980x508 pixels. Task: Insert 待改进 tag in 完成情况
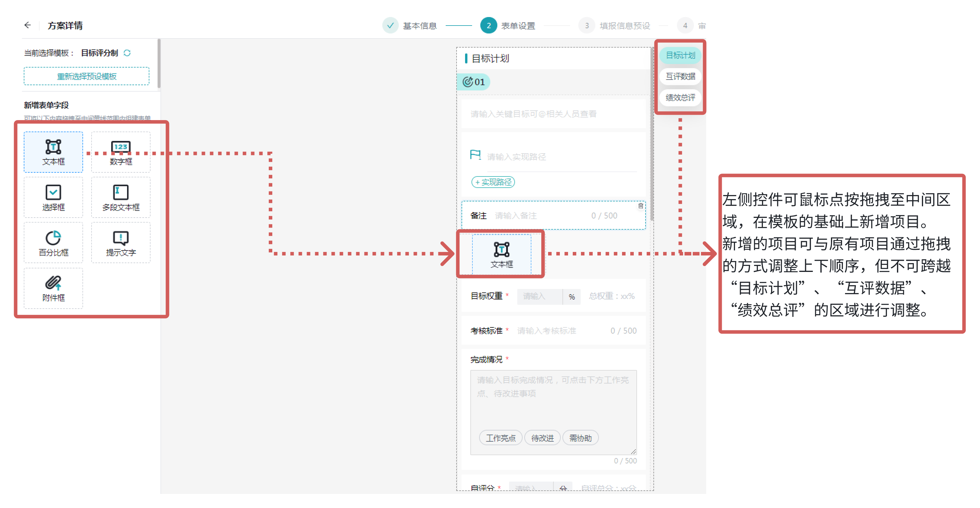[x=542, y=438]
